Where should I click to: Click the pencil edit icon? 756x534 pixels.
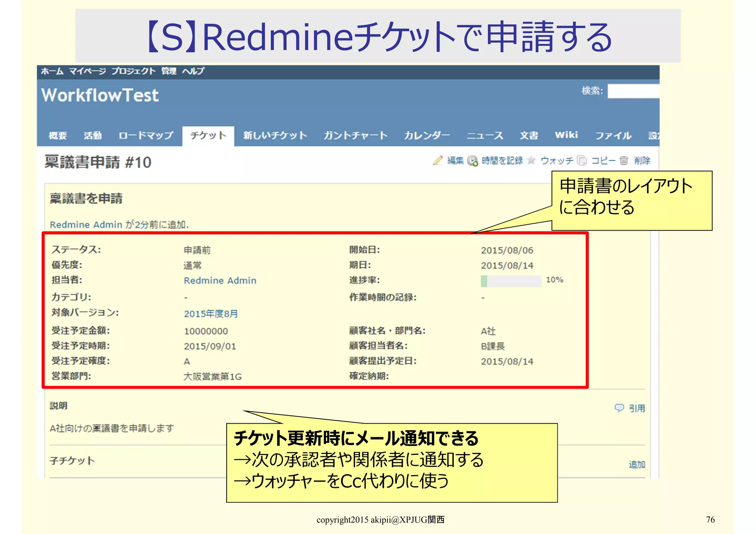(438, 161)
